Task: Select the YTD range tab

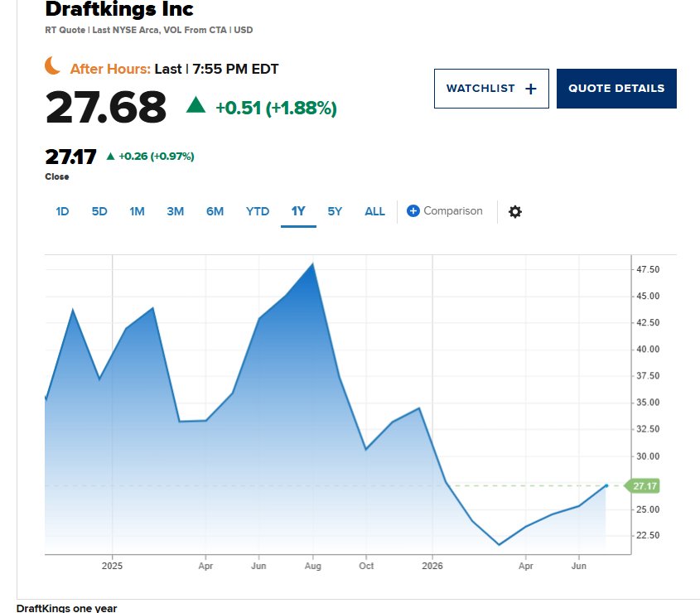Action: pyautogui.click(x=257, y=211)
